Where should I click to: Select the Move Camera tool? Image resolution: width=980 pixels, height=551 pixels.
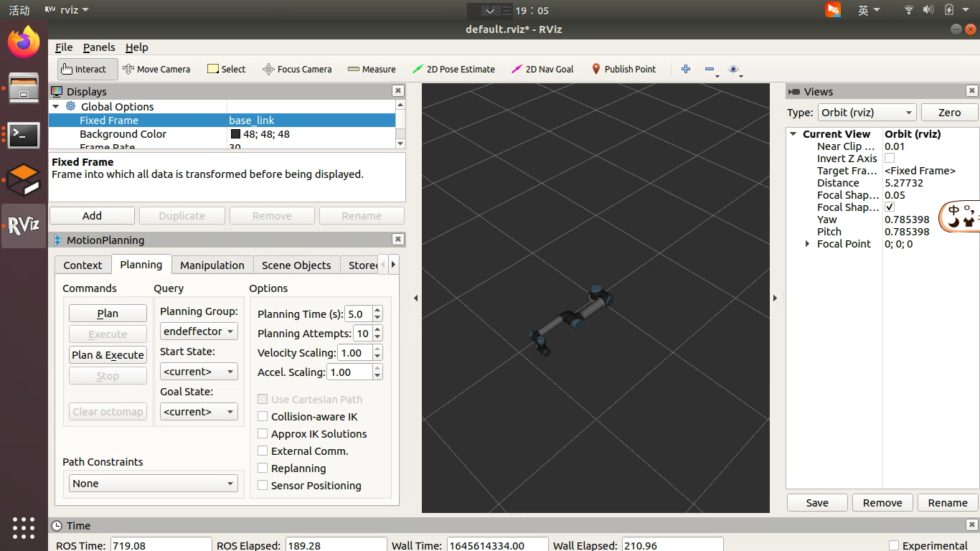click(156, 69)
